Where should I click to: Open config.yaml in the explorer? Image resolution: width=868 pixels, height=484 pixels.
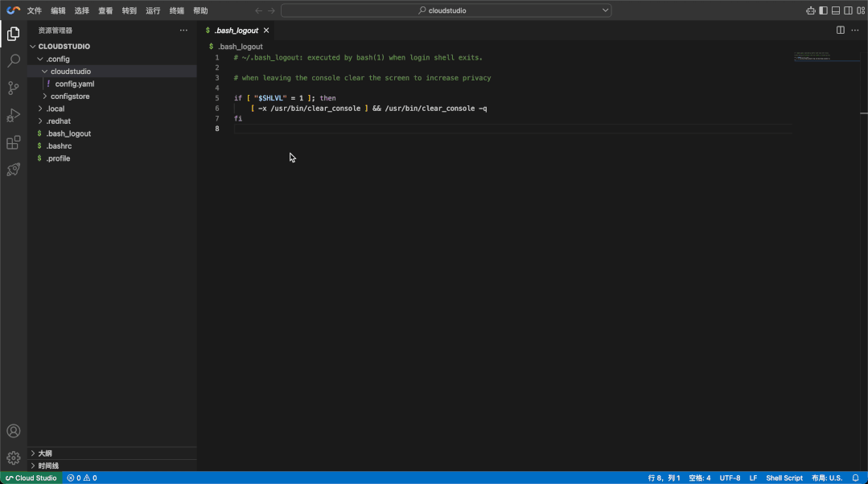pos(75,84)
